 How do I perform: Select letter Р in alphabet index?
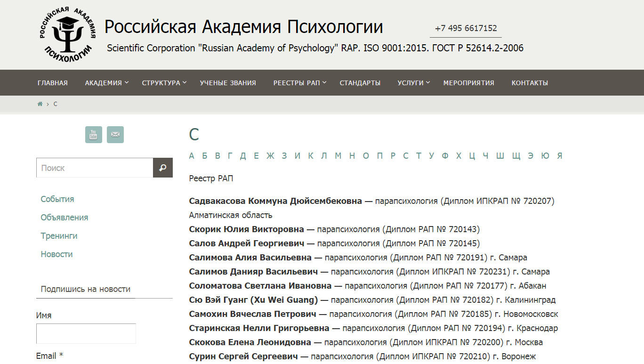pos(393,156)
